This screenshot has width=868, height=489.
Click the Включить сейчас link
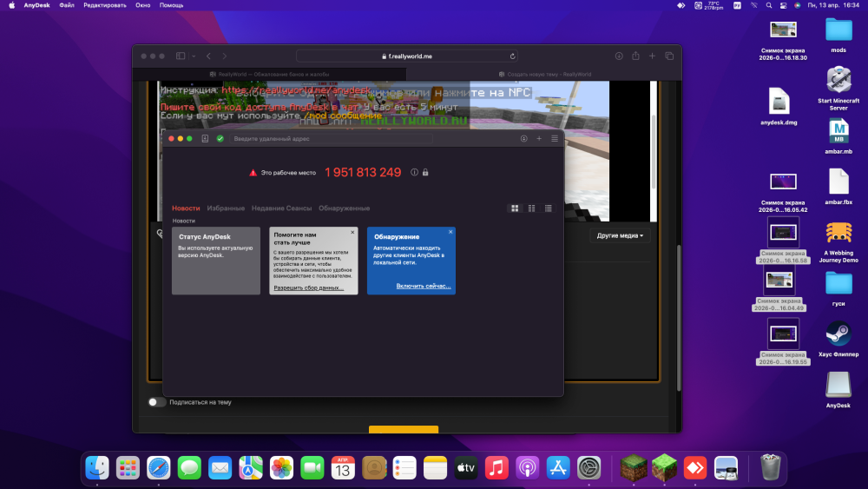[424, 286]
